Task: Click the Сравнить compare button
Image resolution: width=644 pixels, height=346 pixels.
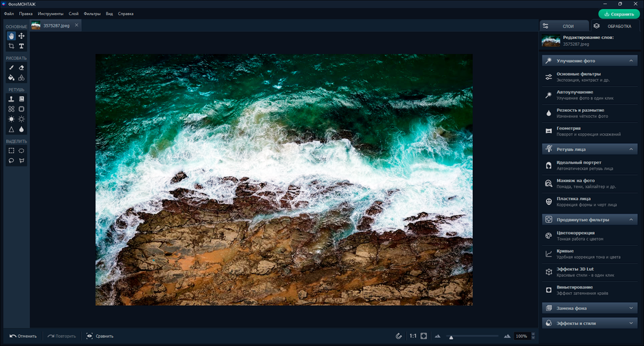Action: pos(100,336)
